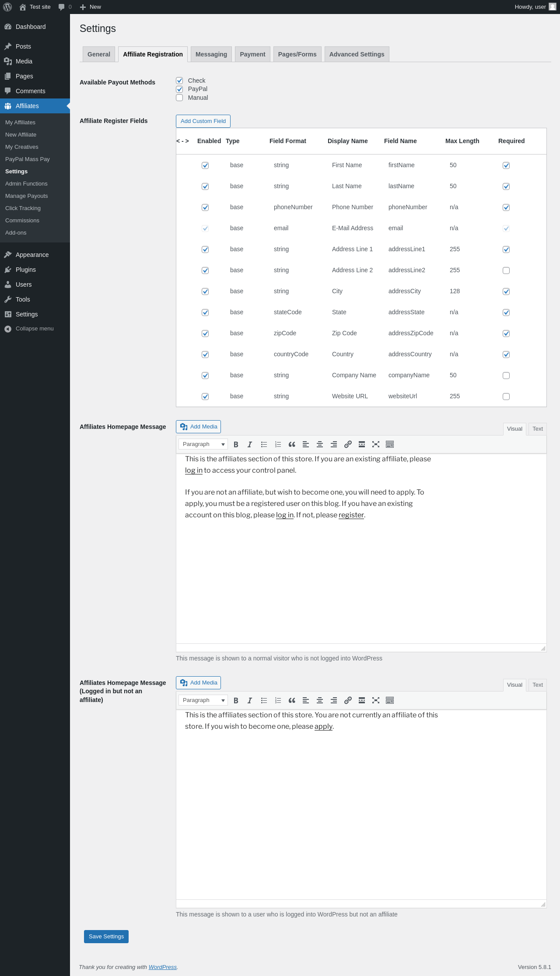
Task: Open Howdy, user account menu
Action: point(535,7)
